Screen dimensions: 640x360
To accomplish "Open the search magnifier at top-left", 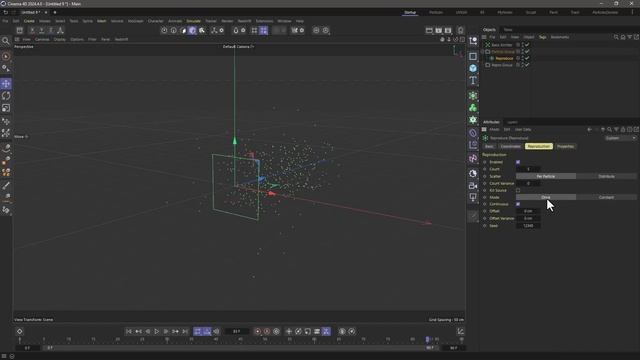I will pos(6,41).
